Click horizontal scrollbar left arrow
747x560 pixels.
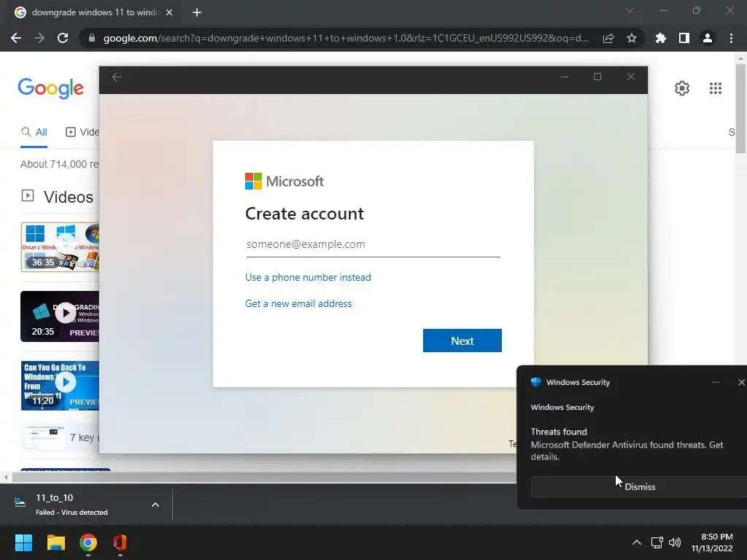[x=6, y=477]
